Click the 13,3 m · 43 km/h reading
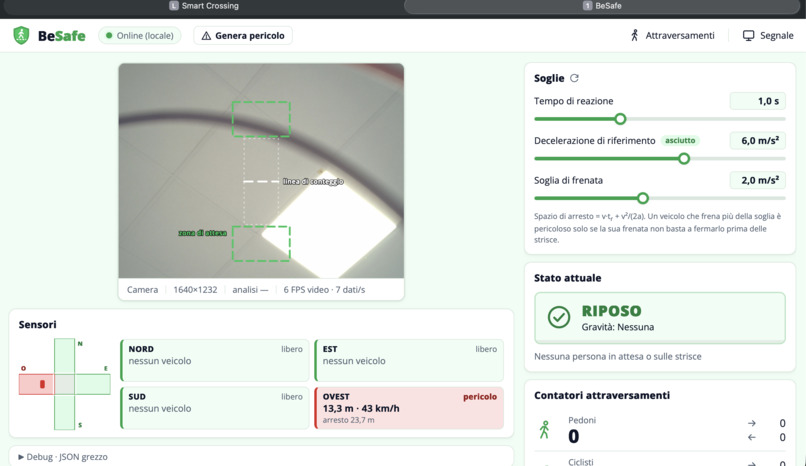806x466 pixels. [x=361, y=408]
